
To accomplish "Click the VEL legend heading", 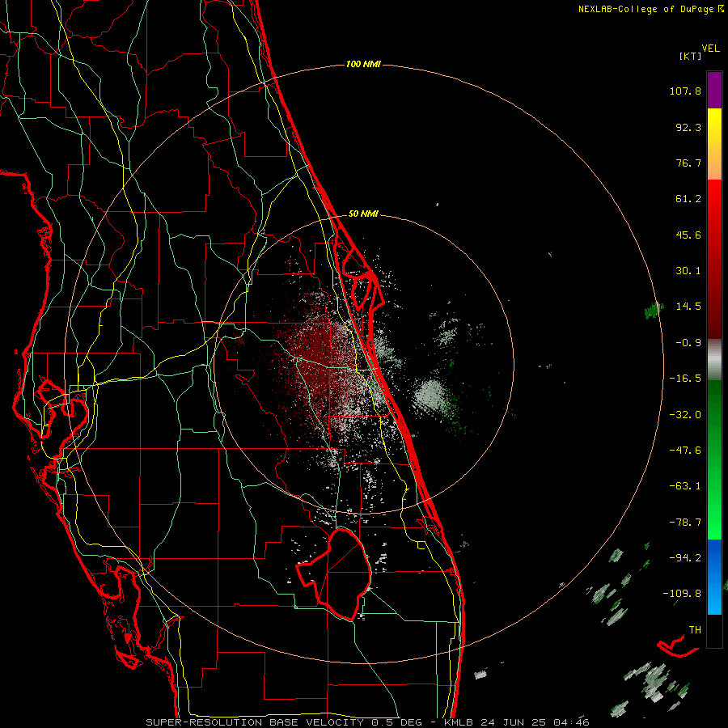I will 710,48.
